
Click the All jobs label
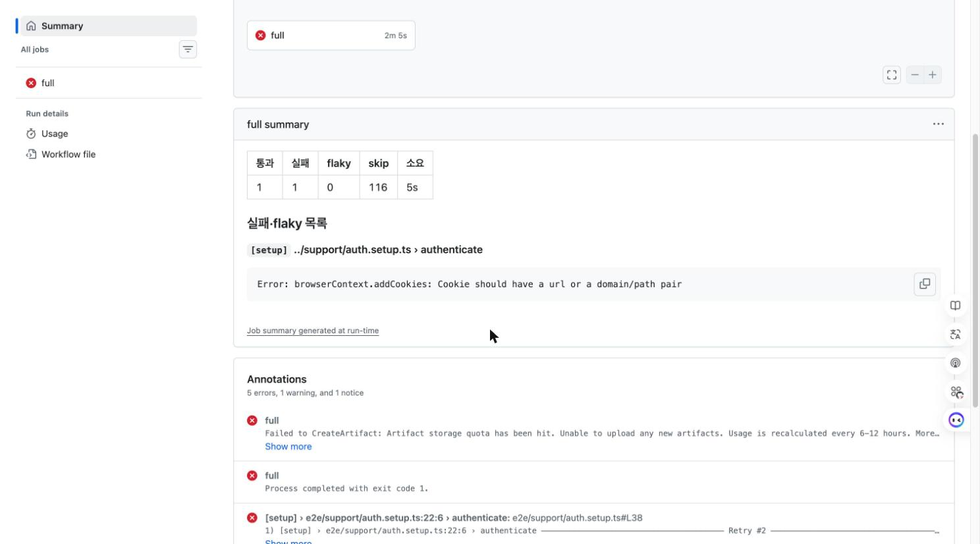(x=35, y=49)
